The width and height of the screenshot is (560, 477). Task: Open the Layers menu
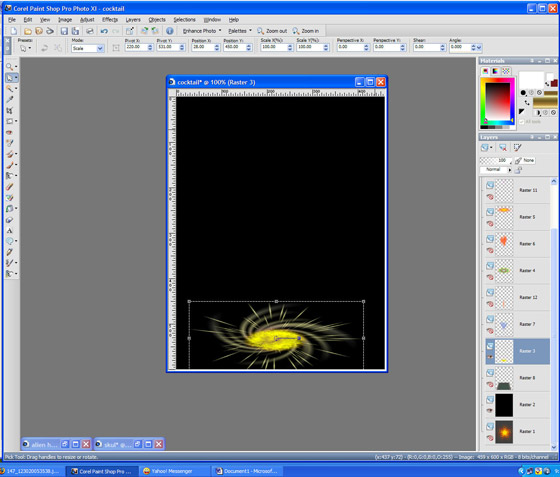[x=133, y=20]
